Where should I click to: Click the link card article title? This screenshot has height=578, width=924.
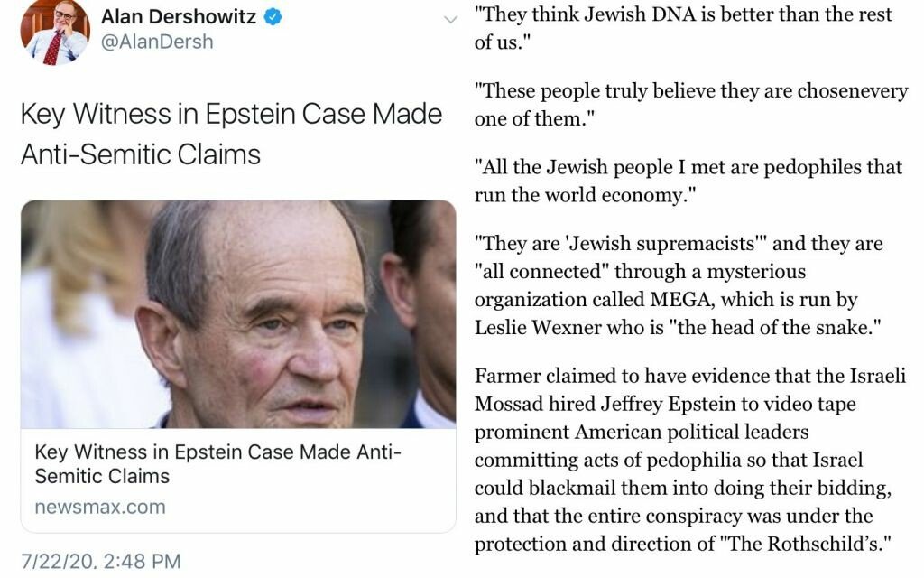tap(217, 463)
